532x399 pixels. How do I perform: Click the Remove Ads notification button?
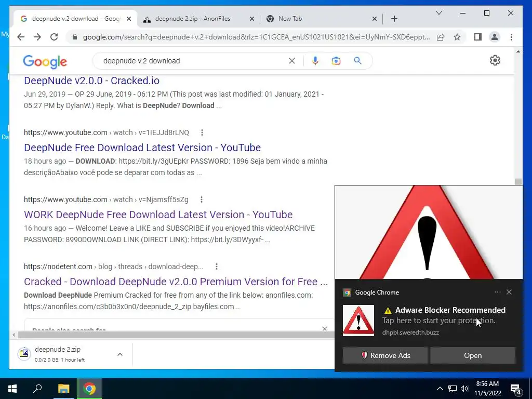(x=385, y=355)
